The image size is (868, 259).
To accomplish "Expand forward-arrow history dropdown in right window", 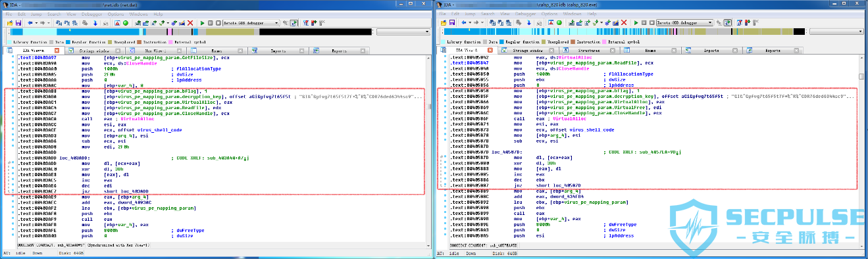I will pyautogui.click(x=482, y=23).
